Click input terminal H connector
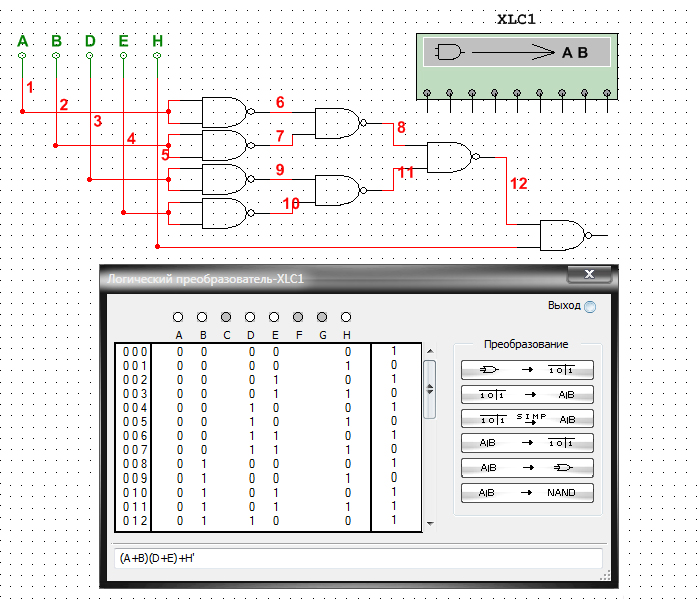This screenshot has width=697, height=599. tap(157, 56)
